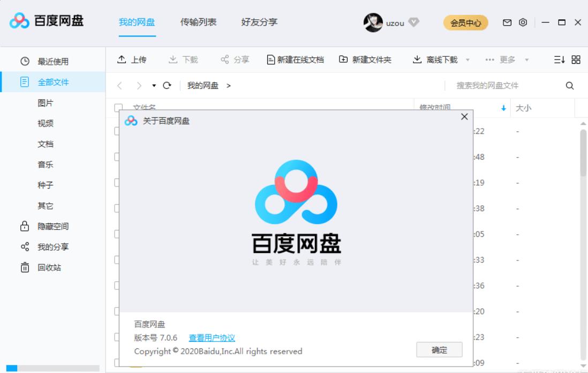588x373 pixels.
Task: Click the search magnifier icon
Action: click(570, 86)
